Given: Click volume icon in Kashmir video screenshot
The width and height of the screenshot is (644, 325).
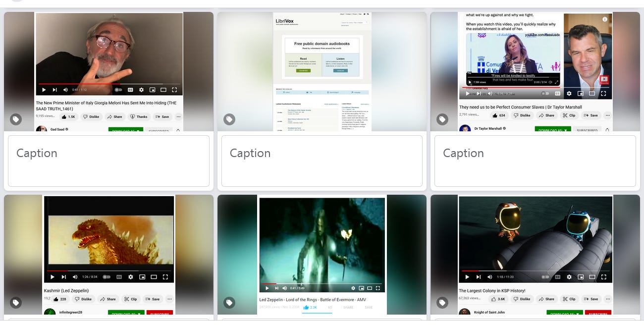Looking at the screenshot, I should 75,277.
